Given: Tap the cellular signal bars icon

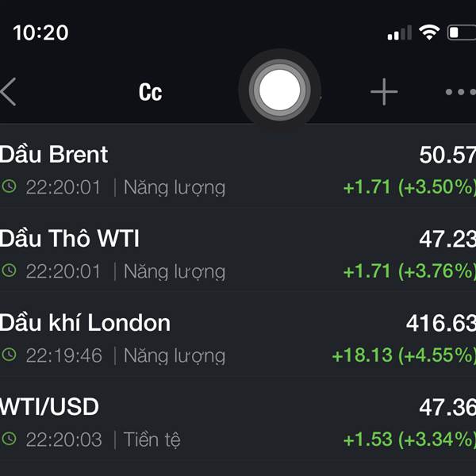Looking at the screenshot, I should tap(400, 33).
